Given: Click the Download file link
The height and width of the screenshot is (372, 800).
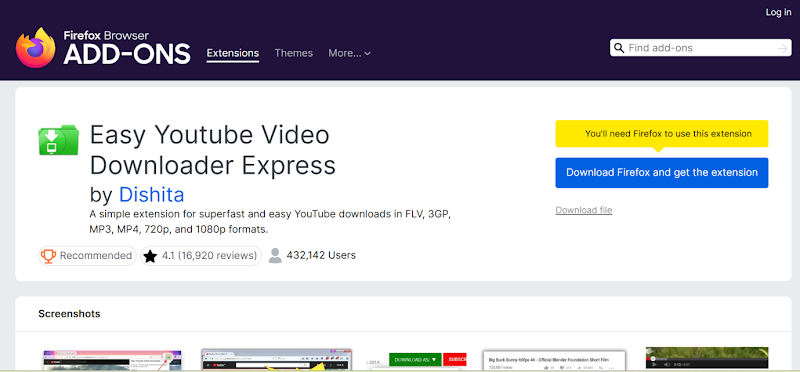Looking at the screenshot, I should coord(584,210).
